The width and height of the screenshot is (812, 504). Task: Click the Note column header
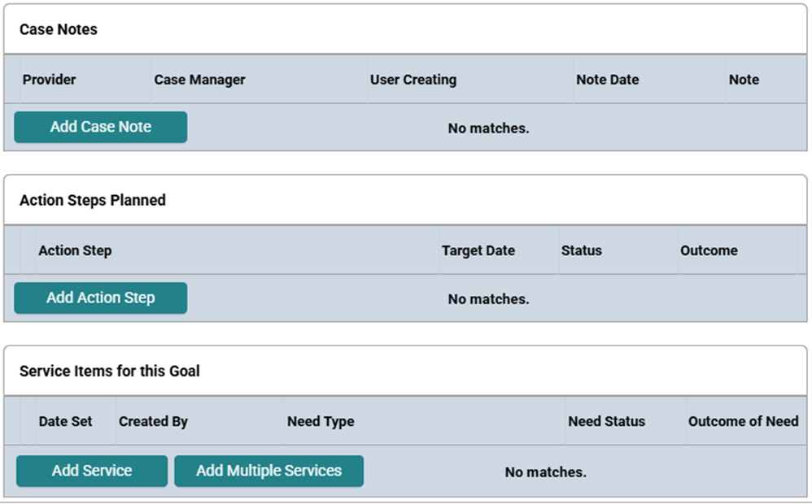(x=744, y=80)
